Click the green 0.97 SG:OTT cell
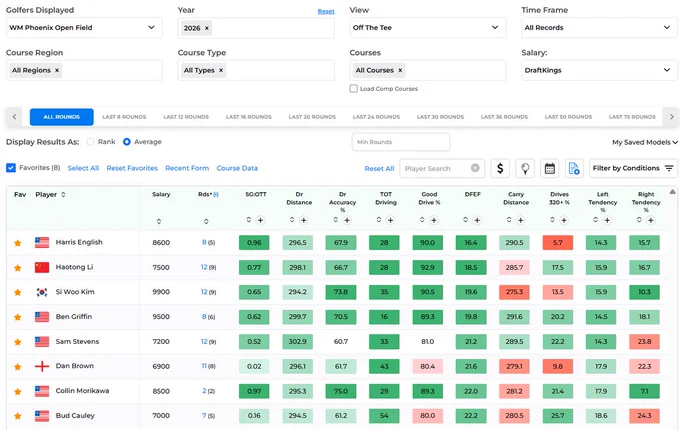 pos(254,391)
